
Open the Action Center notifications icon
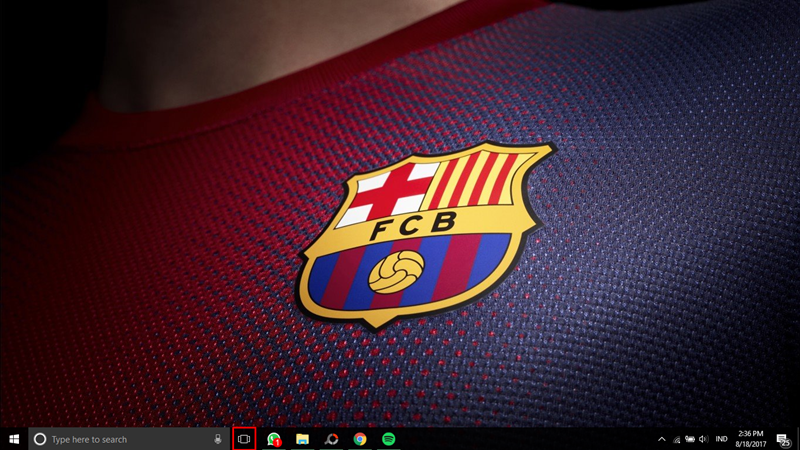(782, 439)
